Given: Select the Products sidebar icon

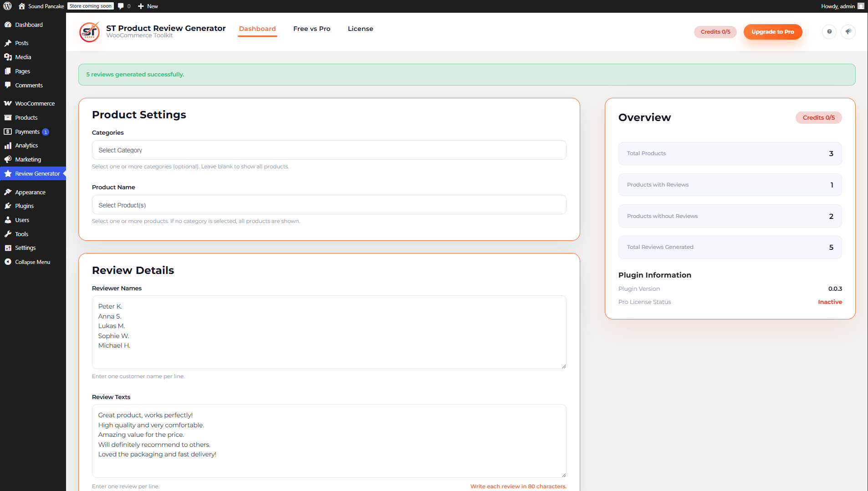Looking at the screenshot, I should coord(26,117).
